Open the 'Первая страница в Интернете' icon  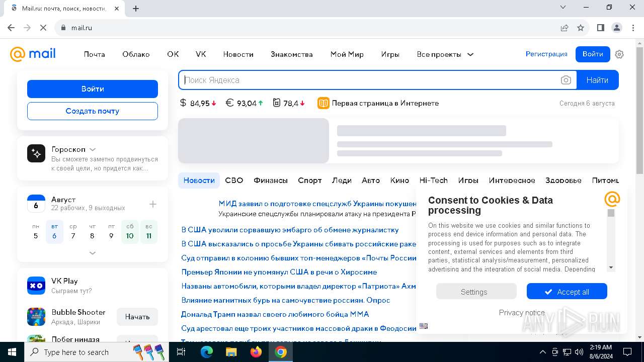323,103
